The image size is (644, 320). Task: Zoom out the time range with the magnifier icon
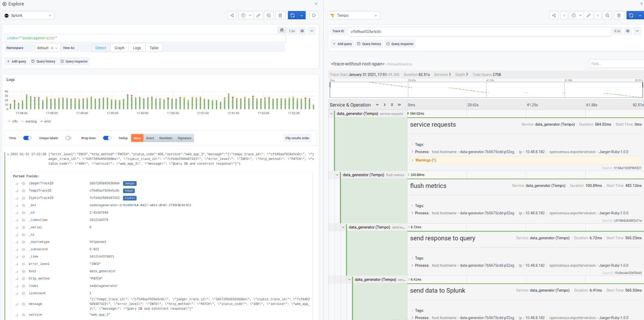click(269, 15)
